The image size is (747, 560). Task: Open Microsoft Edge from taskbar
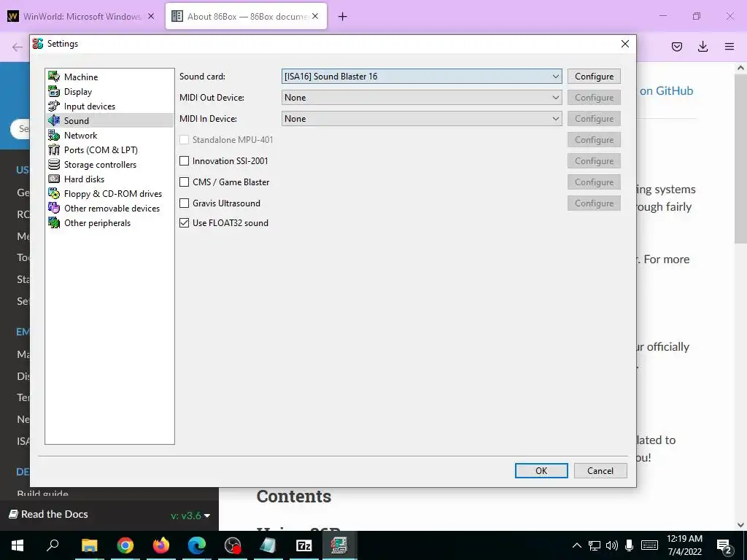(197, 545)
